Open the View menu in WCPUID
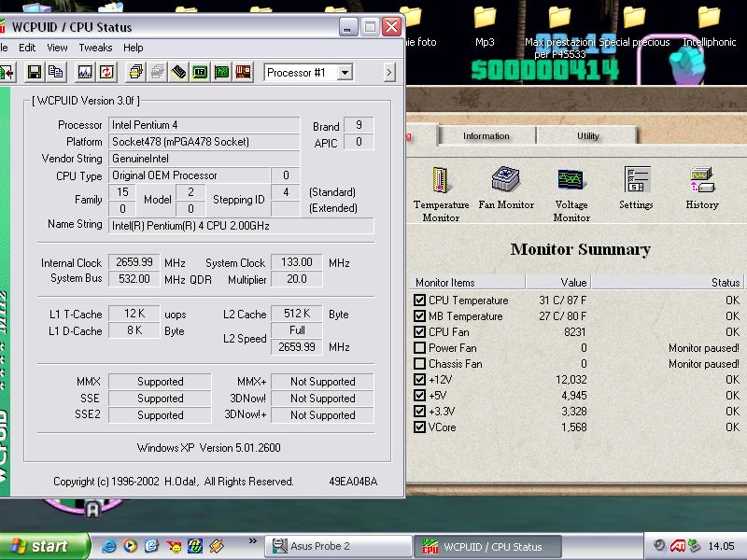This screenshot has height=560, width=747. click(57, 48)
